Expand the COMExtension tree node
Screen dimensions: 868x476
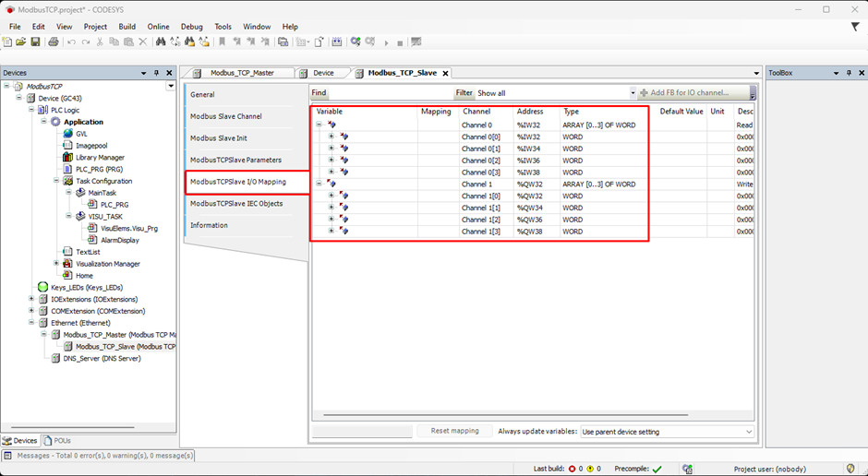31,311
